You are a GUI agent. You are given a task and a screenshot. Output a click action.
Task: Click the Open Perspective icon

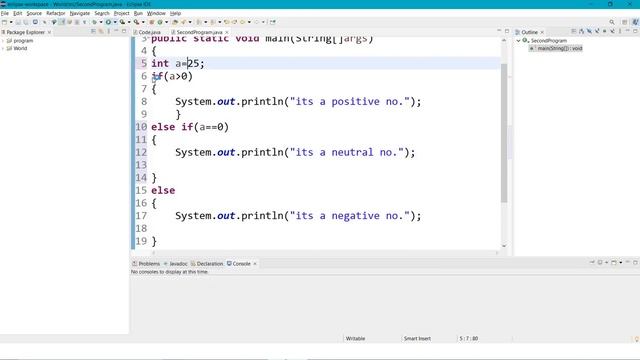click(624, 22)
